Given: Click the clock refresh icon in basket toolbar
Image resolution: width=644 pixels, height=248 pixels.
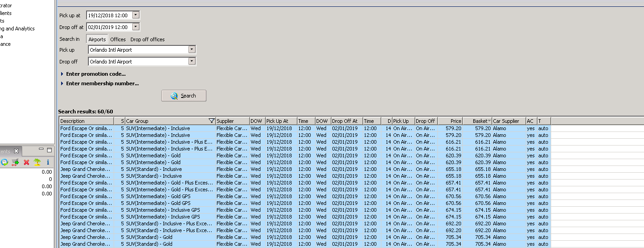Looking at the screenshot, I should (5, 162).
